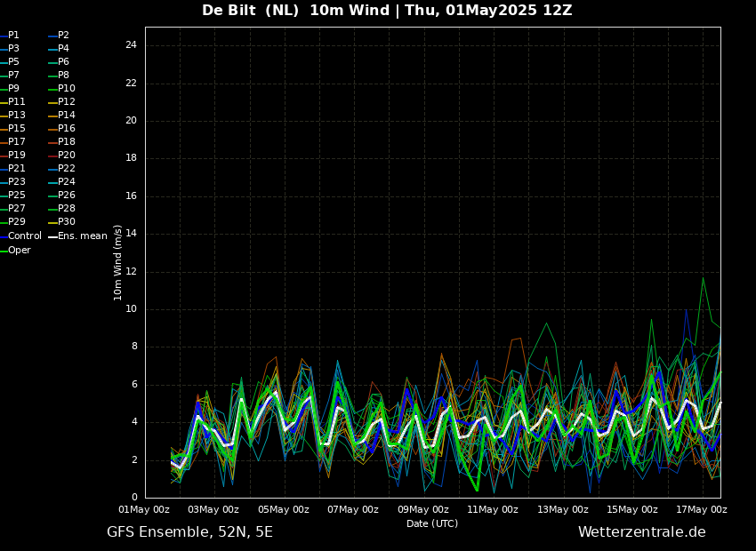
Task: Click the 17May 00z date tick
Action: [x=702, y=510]
